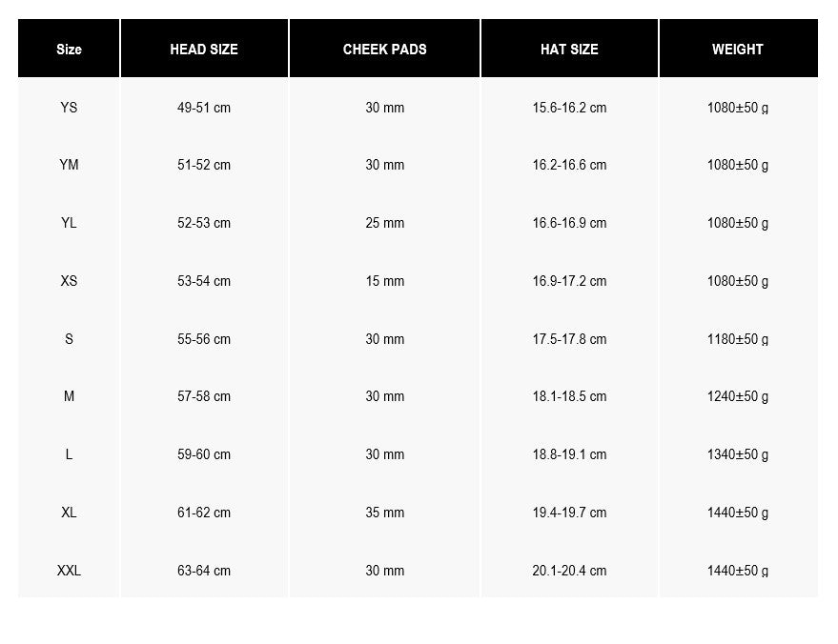The image size is (838, 644).
Task: Click the 1240±50 g weight cell
Action: coord(738,396)
